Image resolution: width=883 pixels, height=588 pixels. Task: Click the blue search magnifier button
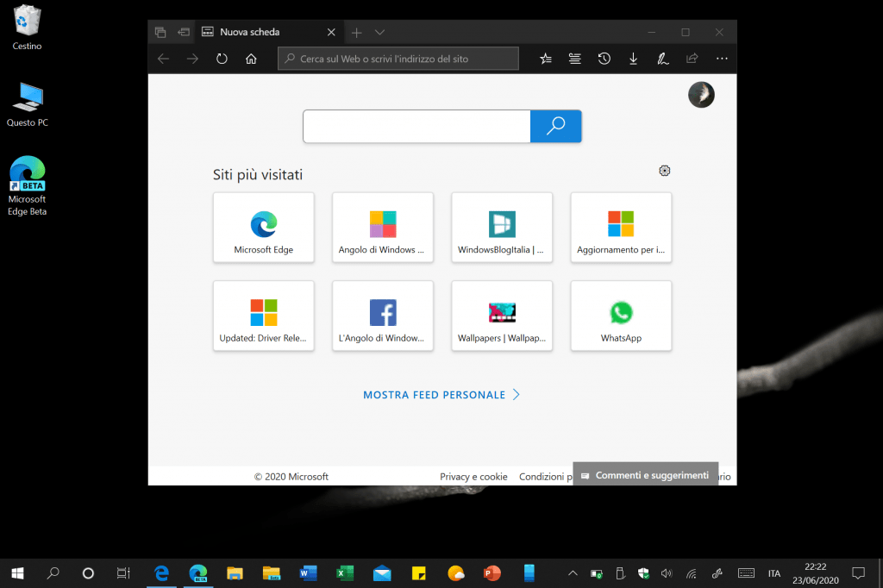(555, 126)
